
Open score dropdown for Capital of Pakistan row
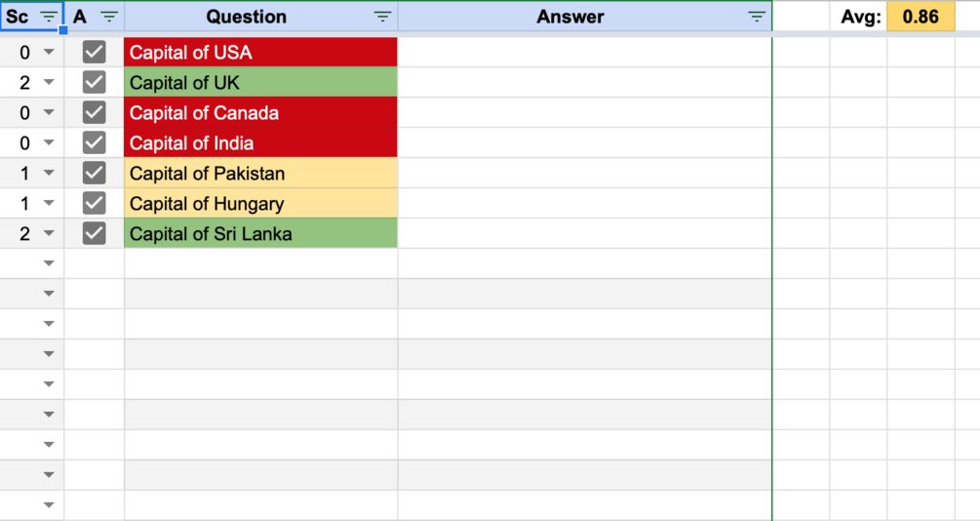point(49,173)
